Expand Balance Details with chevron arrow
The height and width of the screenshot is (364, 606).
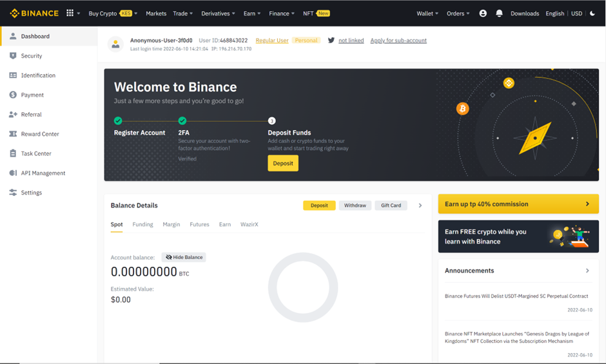[420, 206]
